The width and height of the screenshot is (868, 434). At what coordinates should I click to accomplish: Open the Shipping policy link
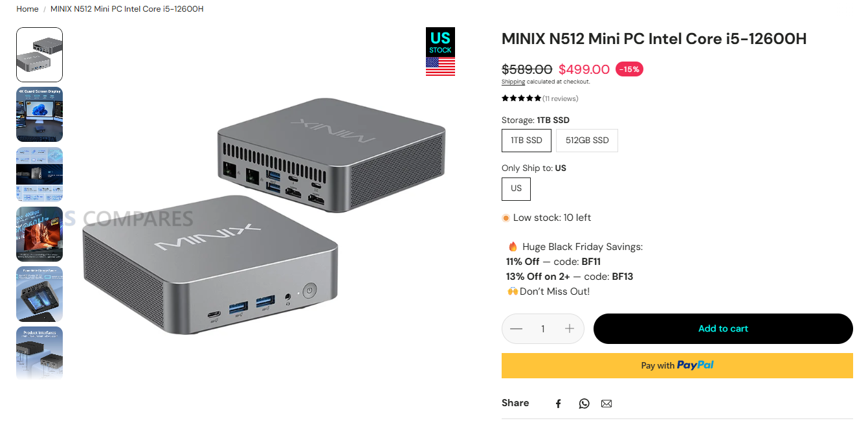(x=513, y=82)
